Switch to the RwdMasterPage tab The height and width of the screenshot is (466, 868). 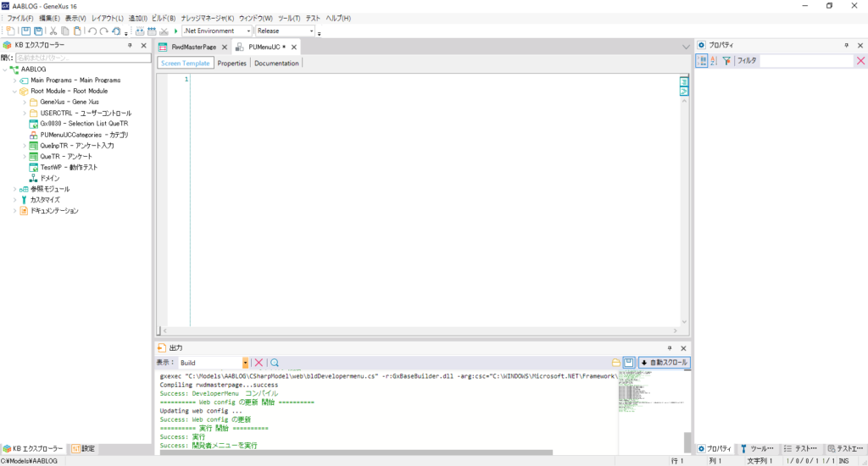click(193, 47)
